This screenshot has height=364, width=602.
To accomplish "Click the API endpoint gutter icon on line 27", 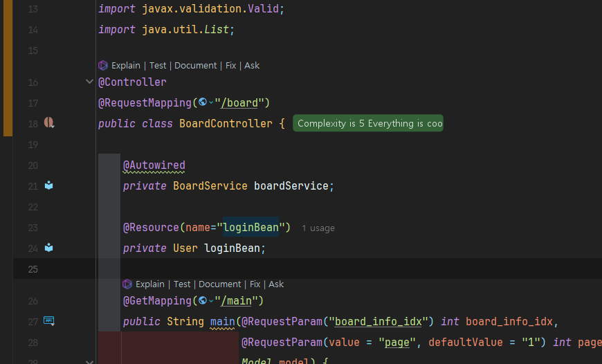I will click(48, 321).
